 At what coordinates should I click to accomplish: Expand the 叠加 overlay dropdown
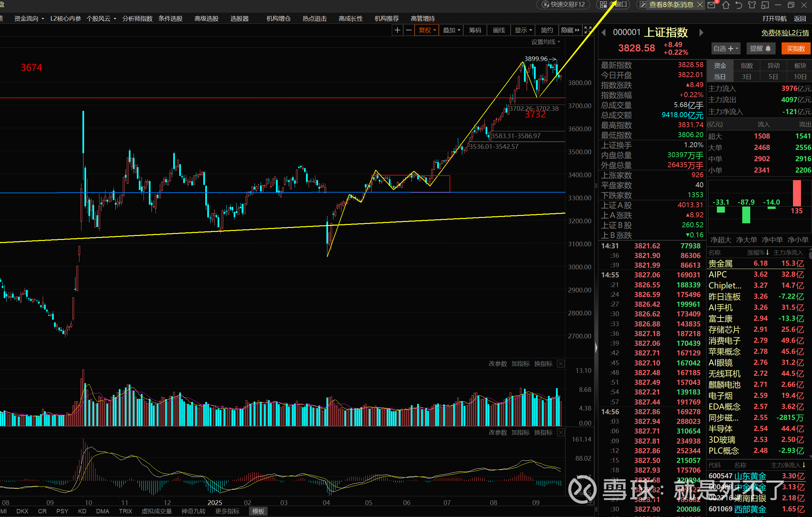pos(451,30)
